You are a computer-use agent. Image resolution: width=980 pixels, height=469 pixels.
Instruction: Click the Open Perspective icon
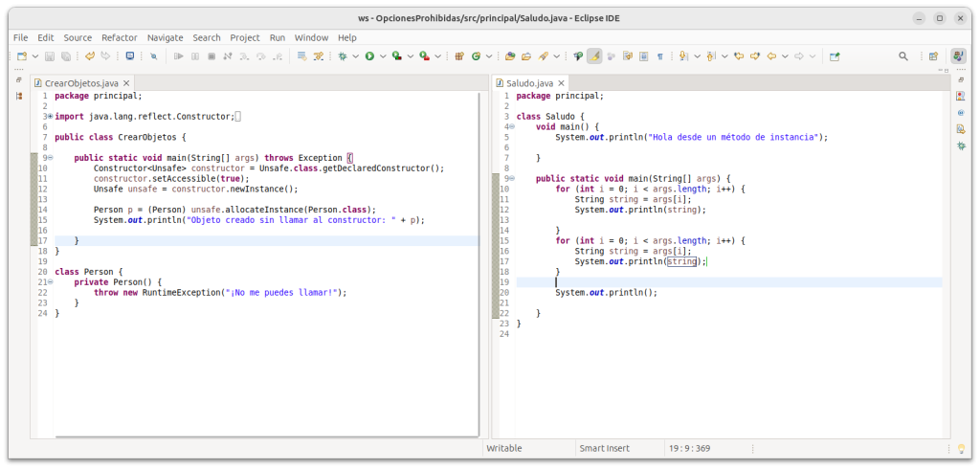tap(933, 56)
